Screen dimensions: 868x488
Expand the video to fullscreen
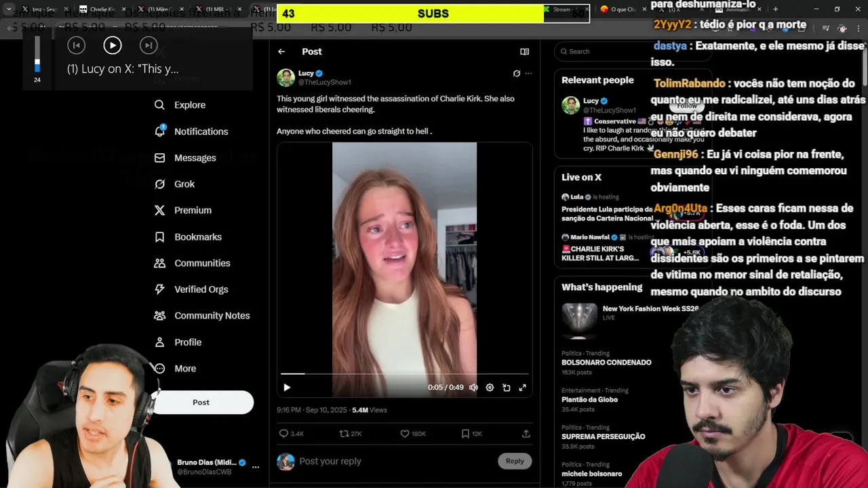coord(522,388)
